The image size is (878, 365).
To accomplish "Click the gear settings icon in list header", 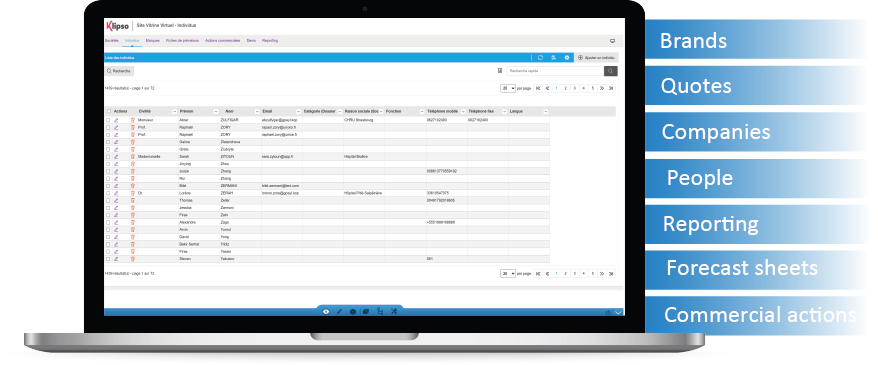I will point(567,58).
